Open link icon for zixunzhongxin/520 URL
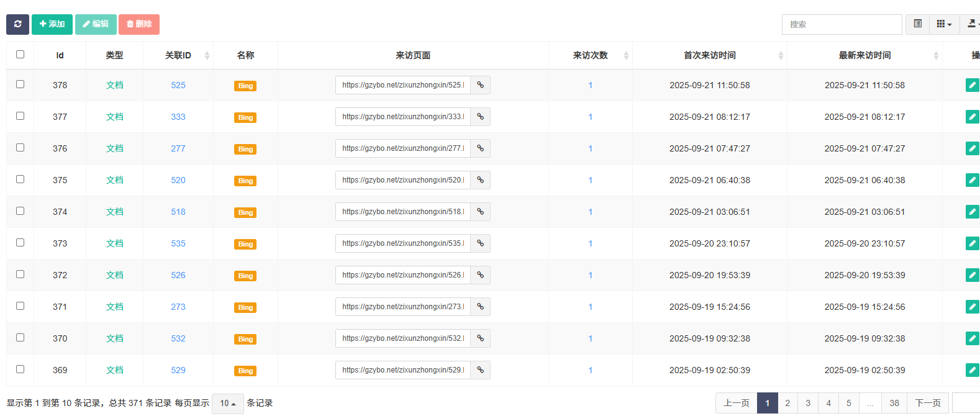This screenshot has width=980, height=416. tap(480, 180)
